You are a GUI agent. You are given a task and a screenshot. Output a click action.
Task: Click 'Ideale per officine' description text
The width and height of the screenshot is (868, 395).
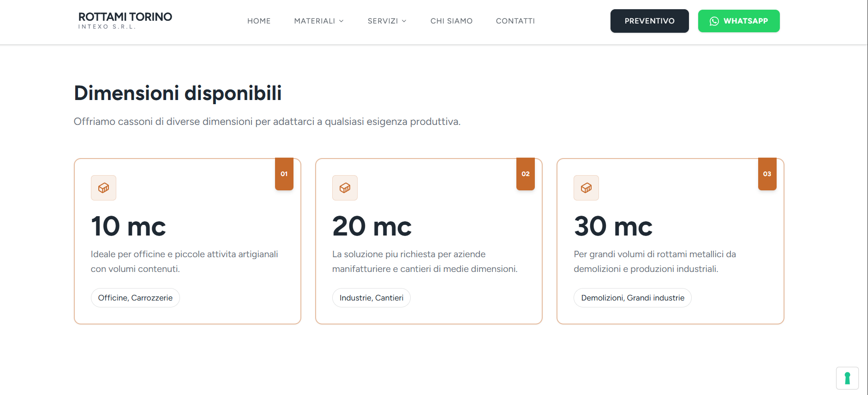click(185, 261)
